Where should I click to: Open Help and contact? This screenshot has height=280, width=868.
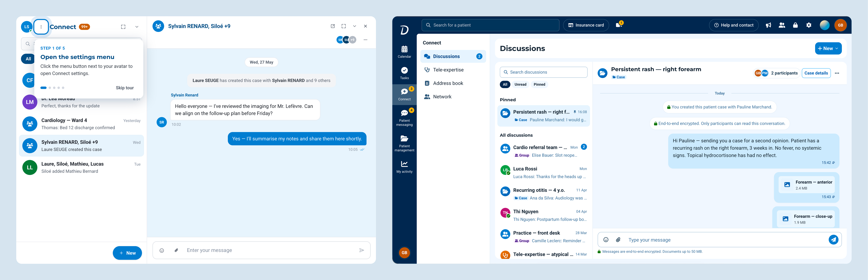click(x=734, y=25)
